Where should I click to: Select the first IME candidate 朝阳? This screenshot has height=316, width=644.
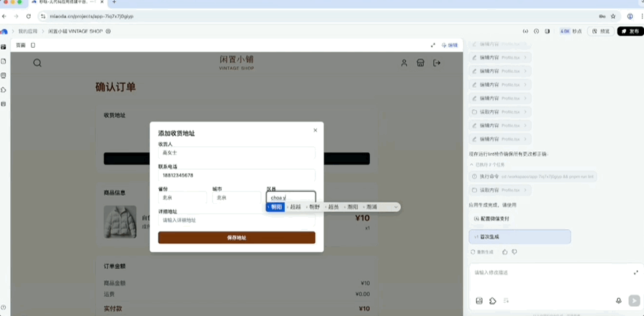[276, 207]
